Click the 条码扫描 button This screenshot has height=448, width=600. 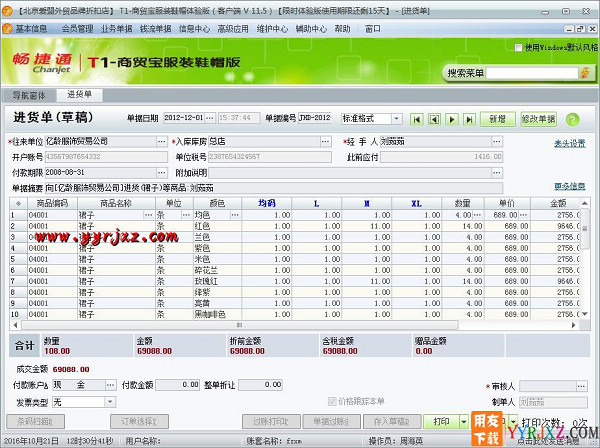tap(35, 422)
